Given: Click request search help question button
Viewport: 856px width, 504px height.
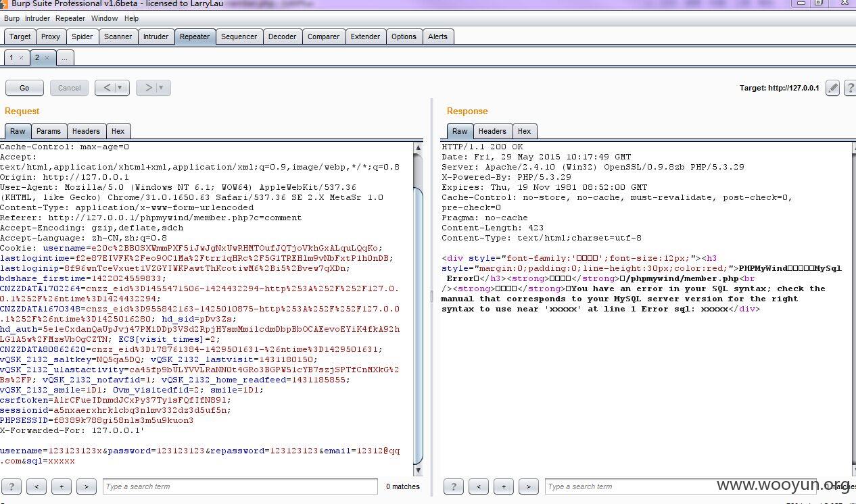Looking at the screenshot, I should coord(11,486).
